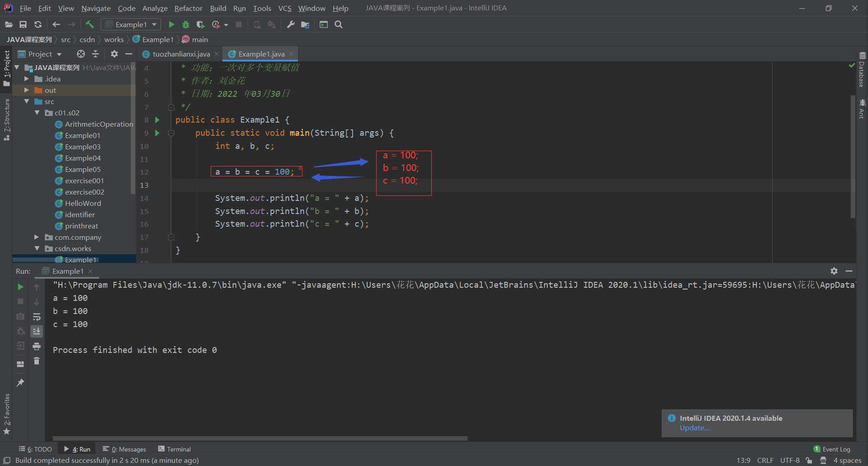Open the Example1 run configuration dropdown
Screen dimensions: 868x466
click(x=131, y=24)
